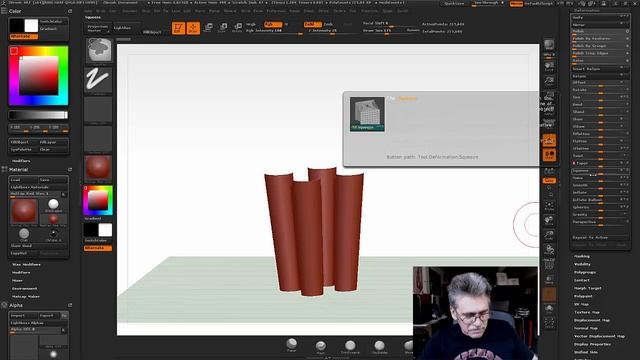Open the stroke type selector on left shelf
The image size is (640, 360).
tap(98, 80)
